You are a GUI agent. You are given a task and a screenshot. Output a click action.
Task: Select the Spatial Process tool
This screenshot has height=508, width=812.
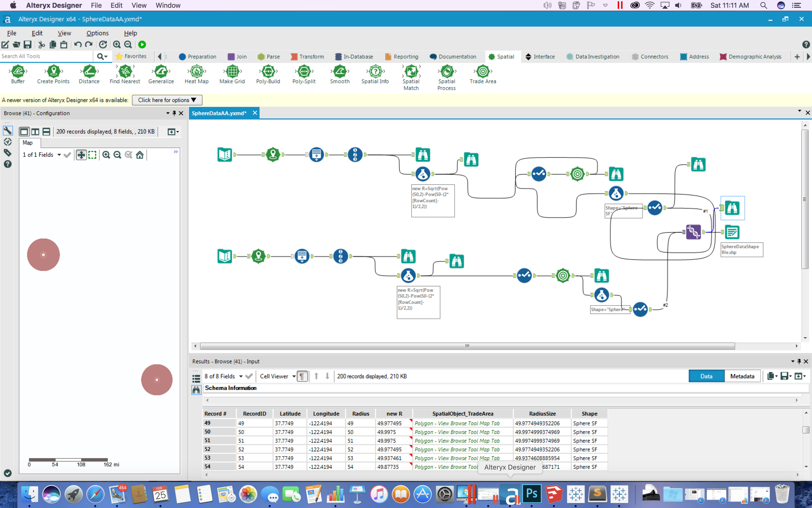pyautogui.click(x=447, y=78)
